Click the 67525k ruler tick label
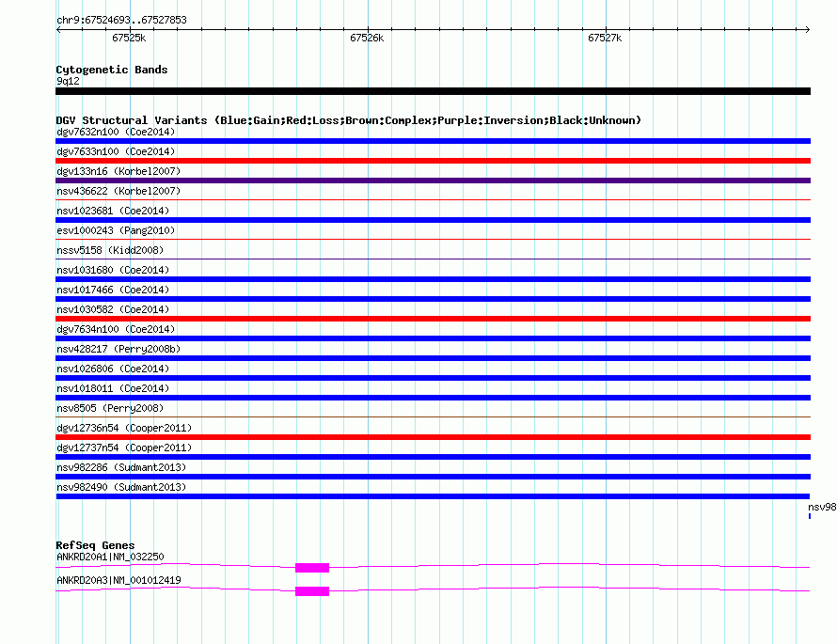This screenshot has height=644, width=837. point(129,38)
